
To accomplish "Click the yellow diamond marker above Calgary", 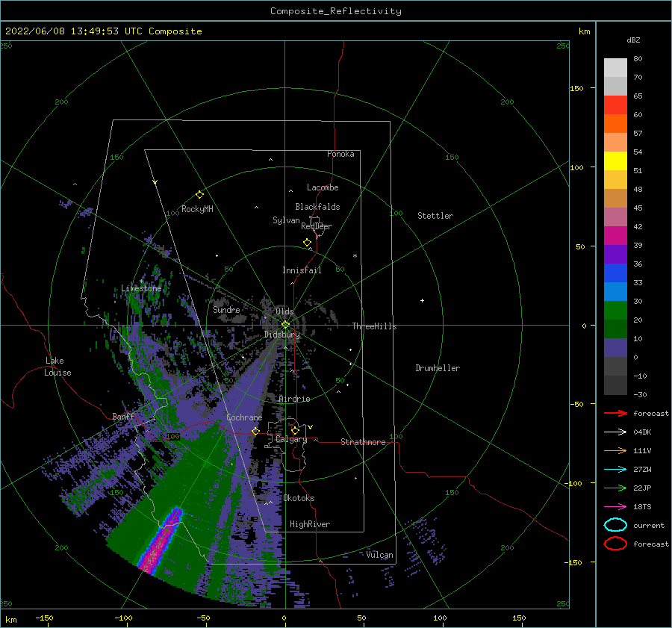I will coord(295,430).
